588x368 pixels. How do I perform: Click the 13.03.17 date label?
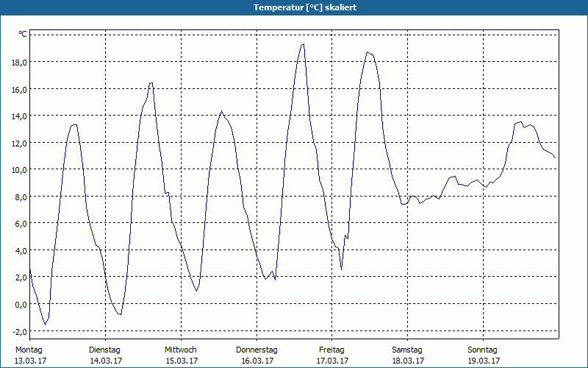tap(30, 361)
